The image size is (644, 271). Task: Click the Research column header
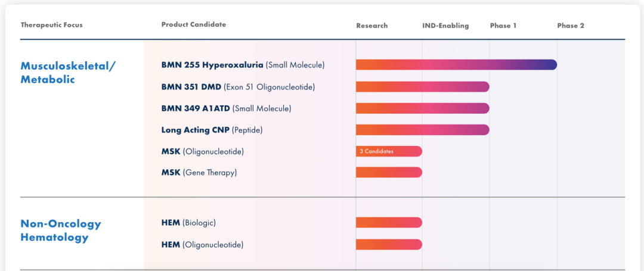tap(371, 26)
